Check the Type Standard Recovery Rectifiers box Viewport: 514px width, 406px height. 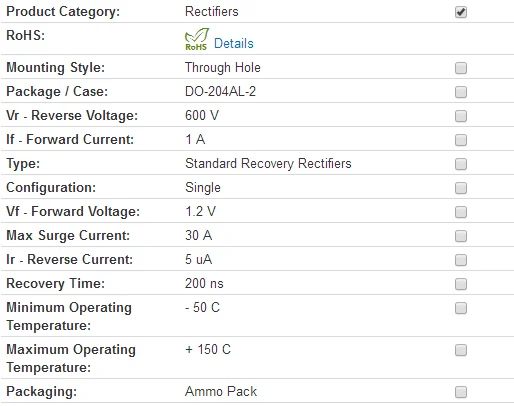point(461,164)
